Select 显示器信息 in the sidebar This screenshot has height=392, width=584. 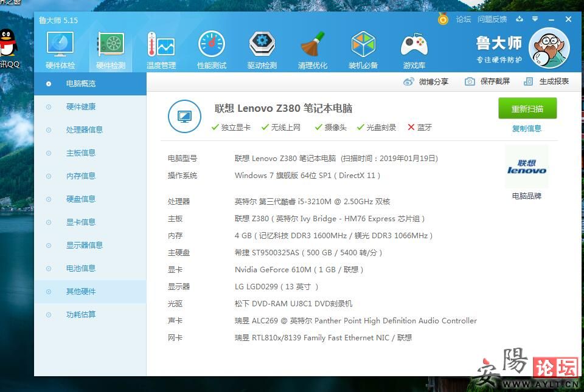tap(90, 245)
